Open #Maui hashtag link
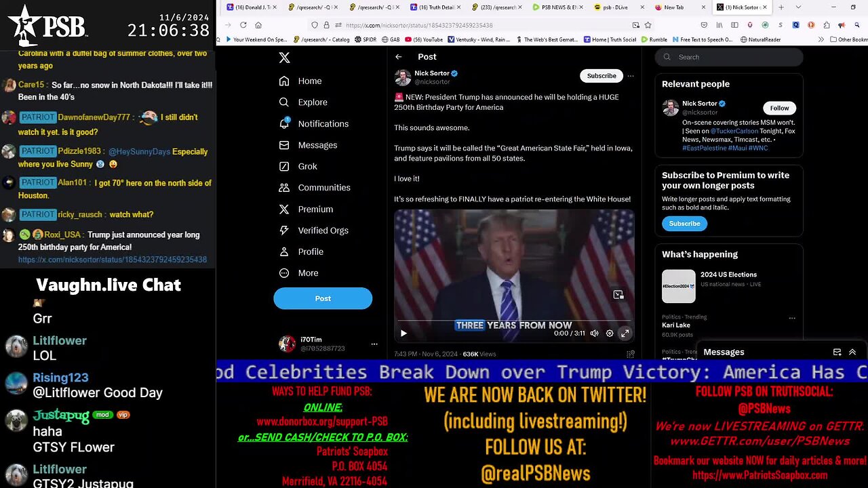 (x=738, y=148)
